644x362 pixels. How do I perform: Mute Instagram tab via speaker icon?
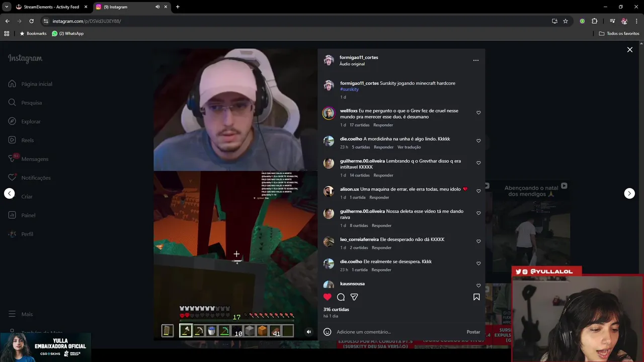coord(157,7)
